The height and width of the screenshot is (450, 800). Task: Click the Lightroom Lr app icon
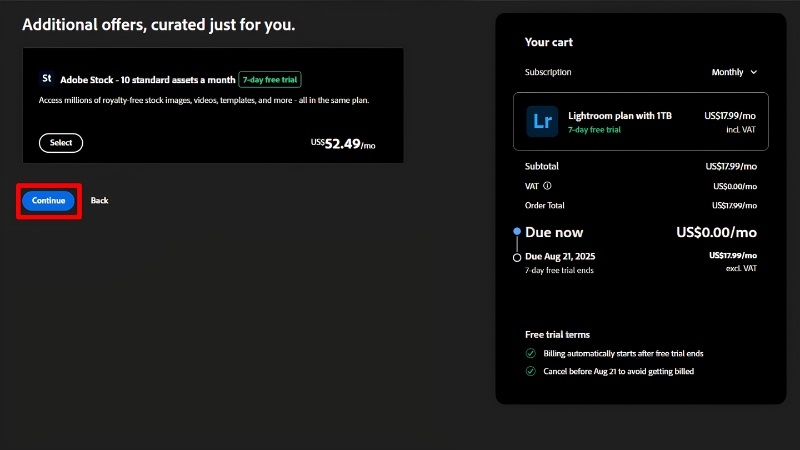point(542,121)
